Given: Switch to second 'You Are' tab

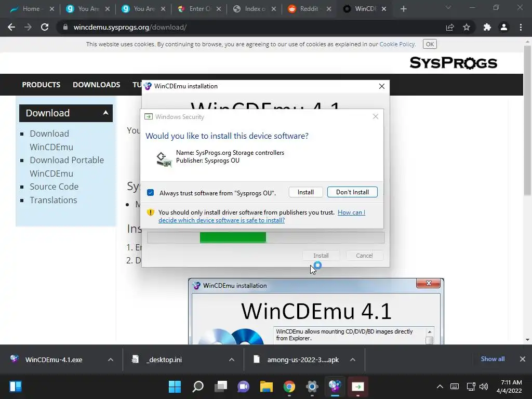Looking at the screenshot, I should (144, 9).
